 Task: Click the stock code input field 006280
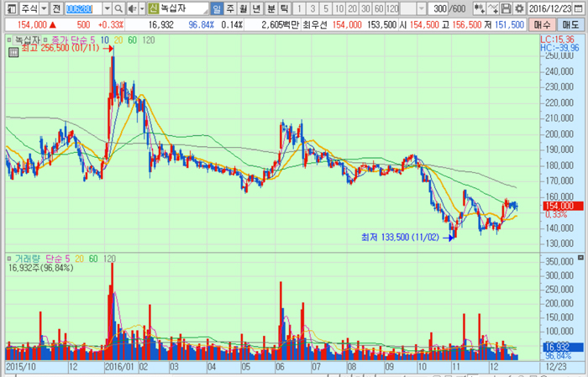click(82, 8)
